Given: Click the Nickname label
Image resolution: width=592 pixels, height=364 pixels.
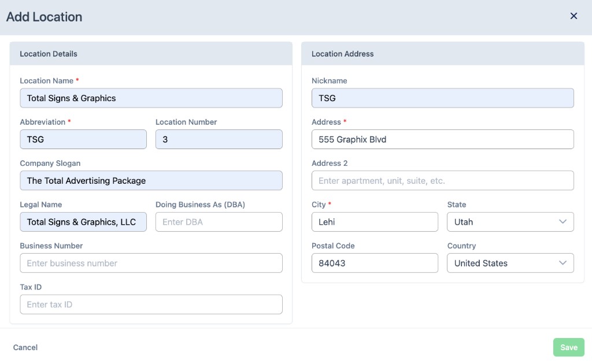Looking at the screenshot, I should 329,81.
